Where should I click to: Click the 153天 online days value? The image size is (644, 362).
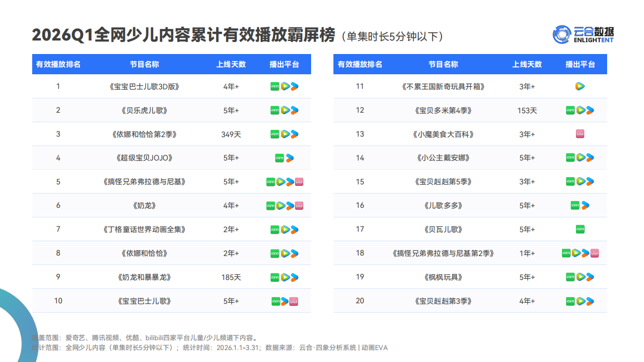[x=527, y=110]
